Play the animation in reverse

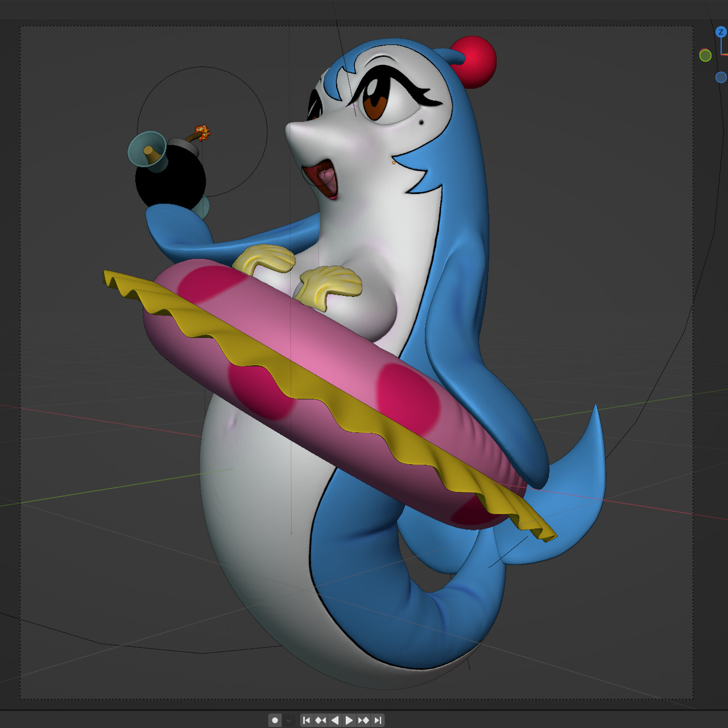(335, 720)
